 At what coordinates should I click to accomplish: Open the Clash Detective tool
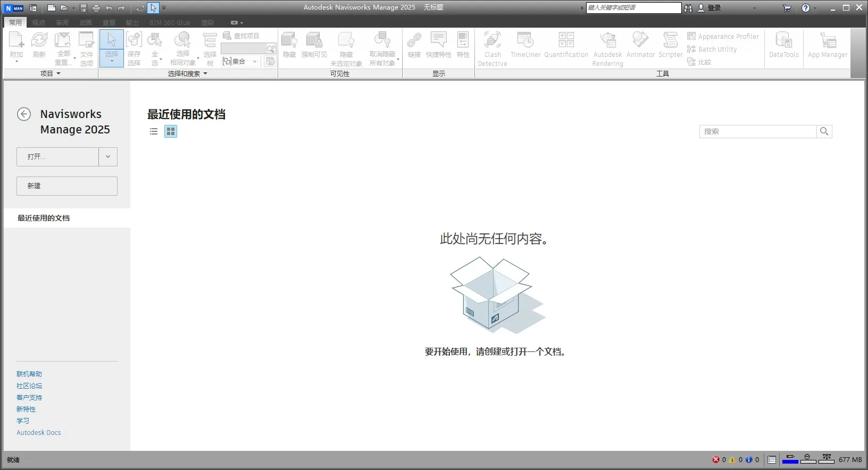(x=492, y=48)
